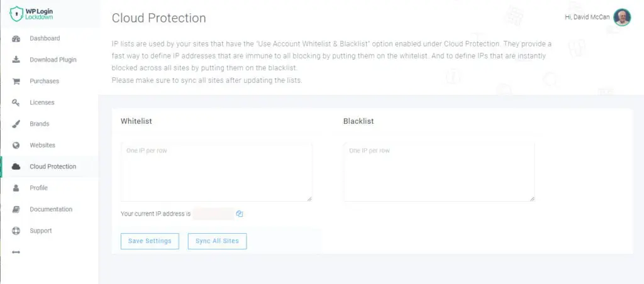Open David McCan's user avatar
This screenshot has height=284, width=644.
pyautogui.click(x=622, y=18)
